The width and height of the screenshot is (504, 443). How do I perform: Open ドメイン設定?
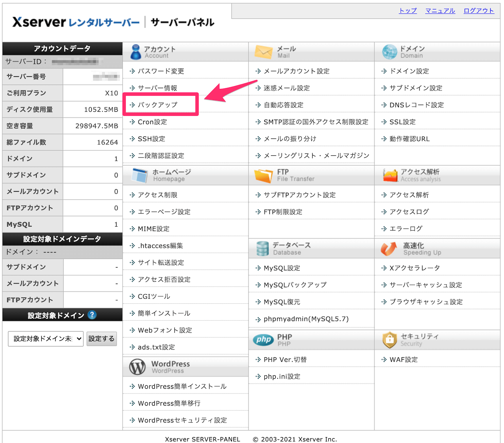click(x=409, y=71)
